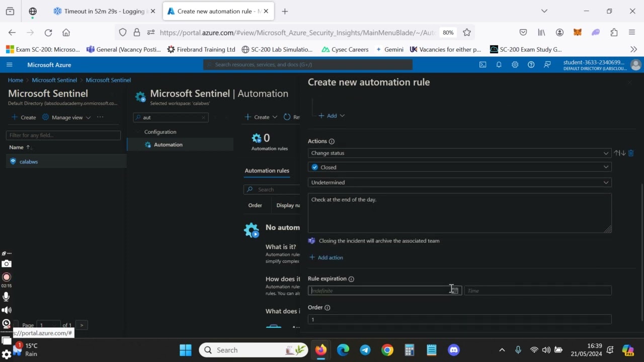List all tabs dropdown in Firefox

point(544,11)
